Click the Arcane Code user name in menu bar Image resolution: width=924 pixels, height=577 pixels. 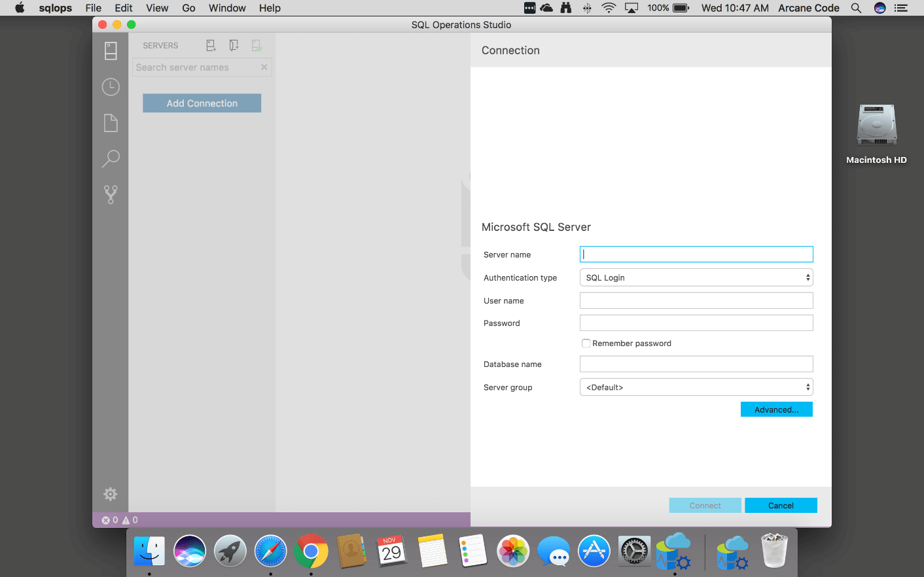(809, 8)
